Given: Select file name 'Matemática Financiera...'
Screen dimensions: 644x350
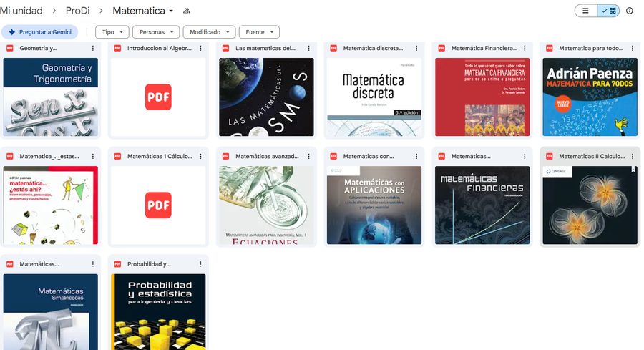Looking at the screenshot, I should click(x=484, y=48).
